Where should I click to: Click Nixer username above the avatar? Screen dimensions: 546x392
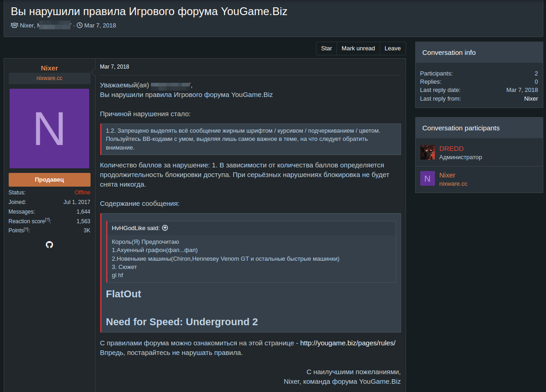pos(49,68)
